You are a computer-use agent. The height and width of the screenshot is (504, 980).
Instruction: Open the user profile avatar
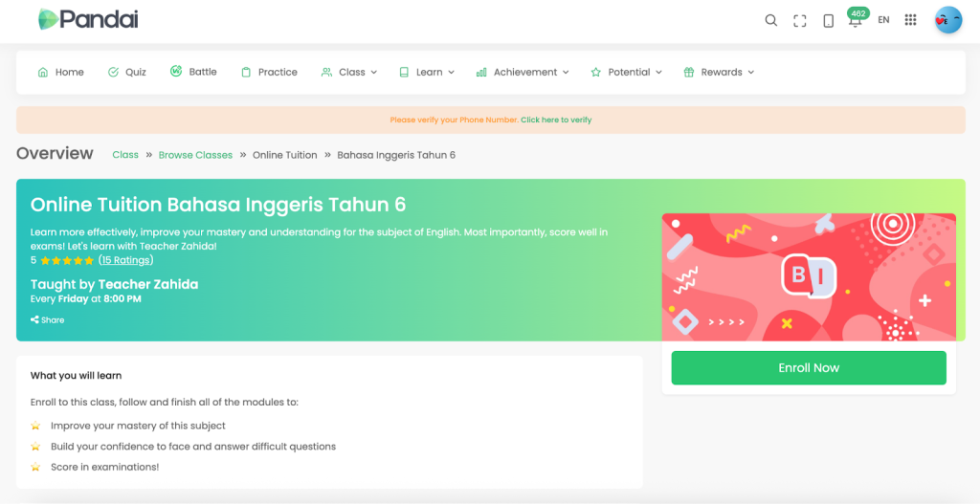click(x=947, y=20)
